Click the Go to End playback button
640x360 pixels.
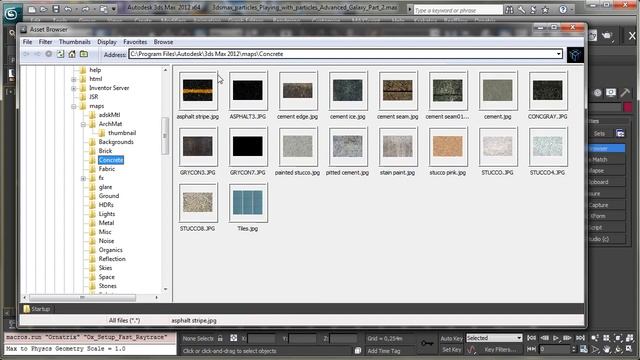pyautogui.click(x=580, y=338)
